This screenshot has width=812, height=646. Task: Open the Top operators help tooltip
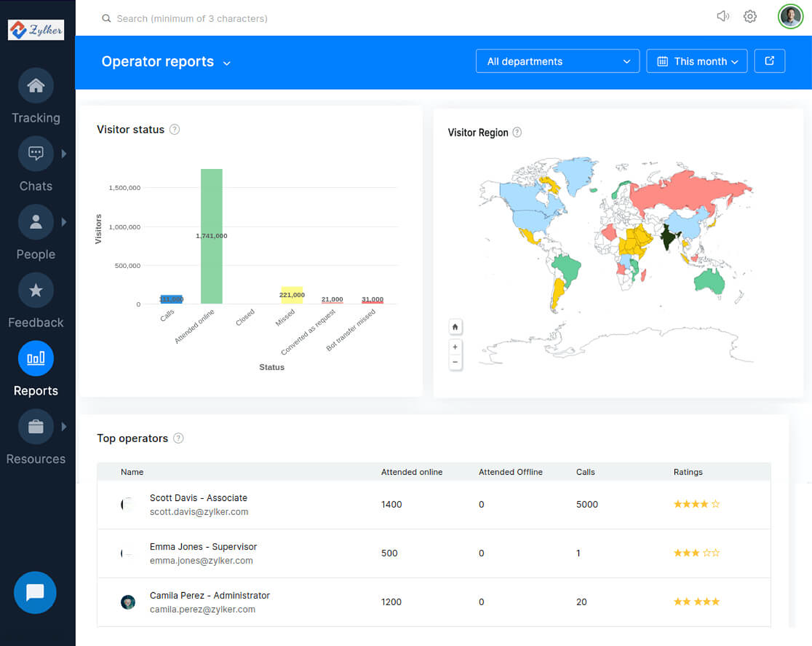(x=179, y=438)
